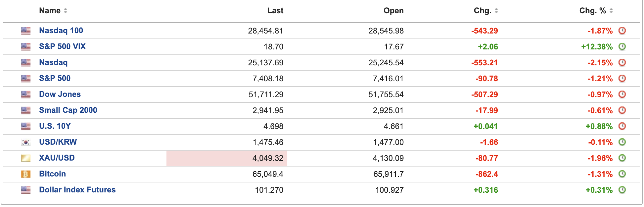
Task: Sort the table by Name column arrows
Action: [x=66, y=11]
